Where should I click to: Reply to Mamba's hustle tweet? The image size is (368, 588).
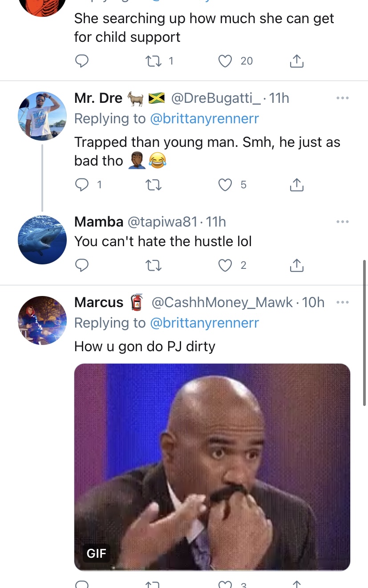point(81,265)
